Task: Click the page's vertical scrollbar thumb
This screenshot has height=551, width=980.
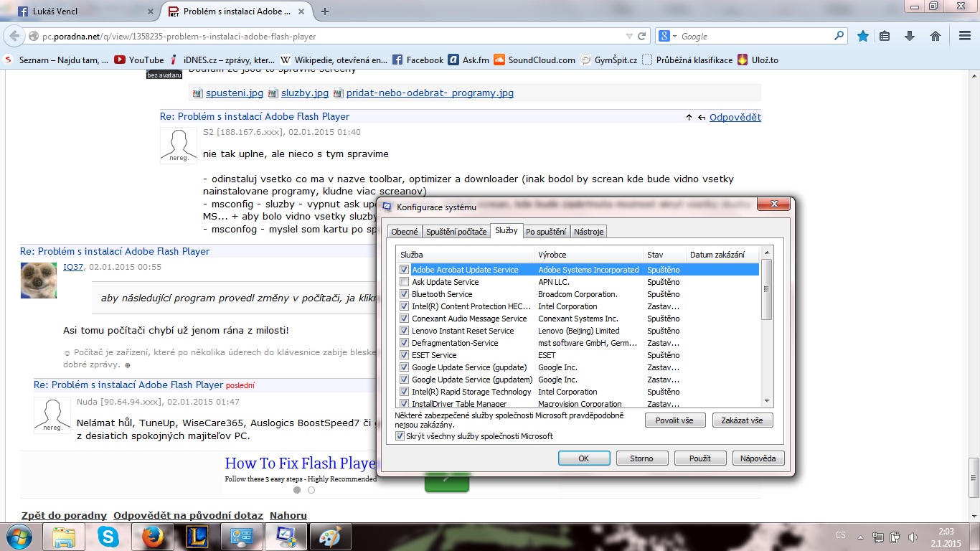Action: (974, 476)
